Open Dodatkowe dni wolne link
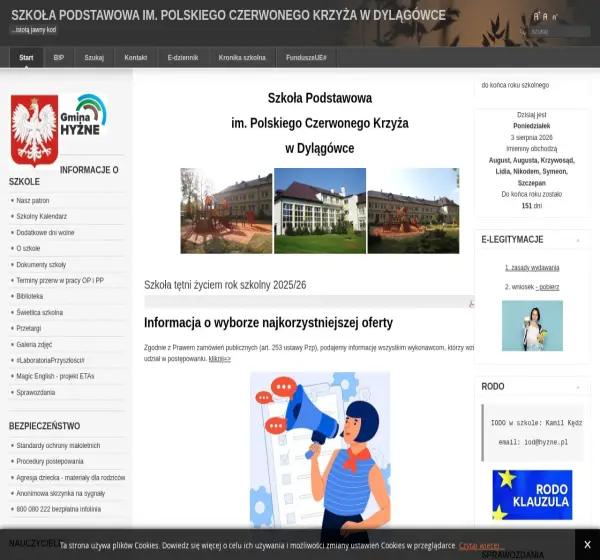 [45, 232]
